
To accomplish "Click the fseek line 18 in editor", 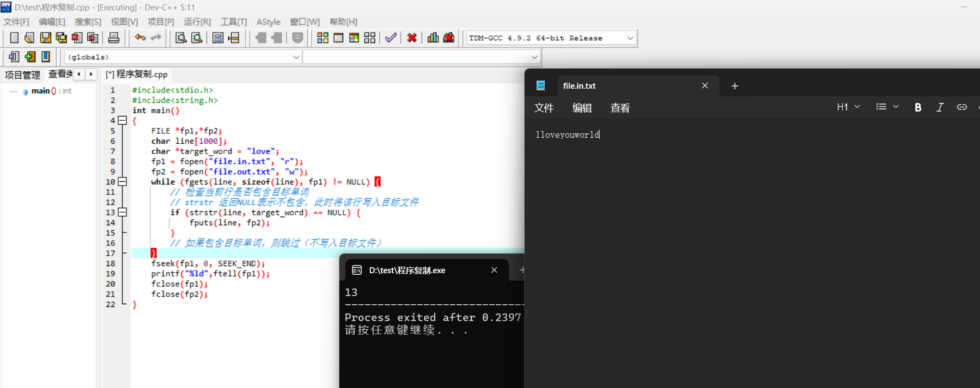I will [208, 263].
